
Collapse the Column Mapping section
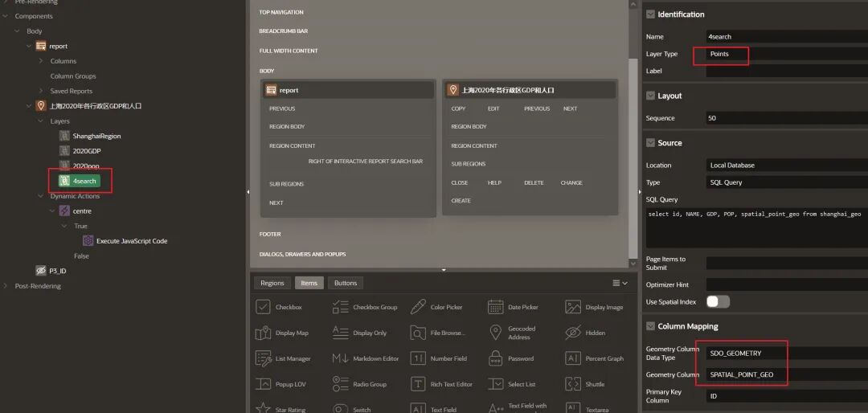pyautogui.click(x=650, y=327)
